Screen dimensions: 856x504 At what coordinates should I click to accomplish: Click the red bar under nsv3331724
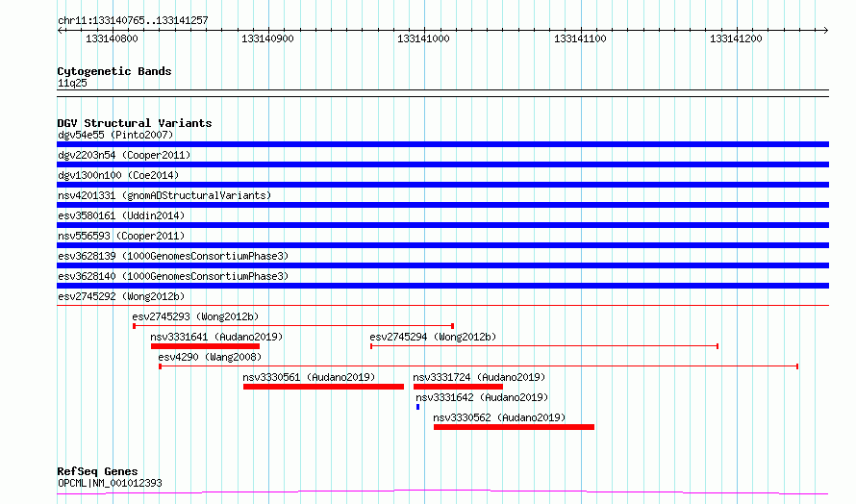click(458, 387)
